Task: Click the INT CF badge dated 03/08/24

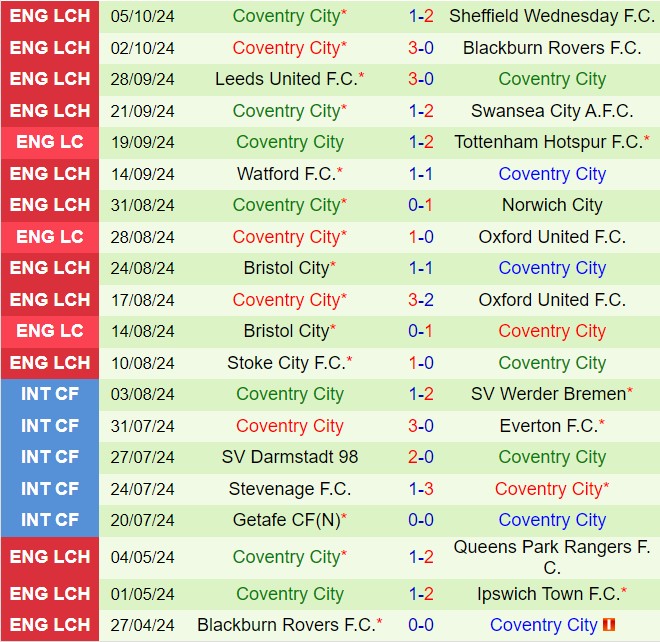Action: tap(50, 394)
